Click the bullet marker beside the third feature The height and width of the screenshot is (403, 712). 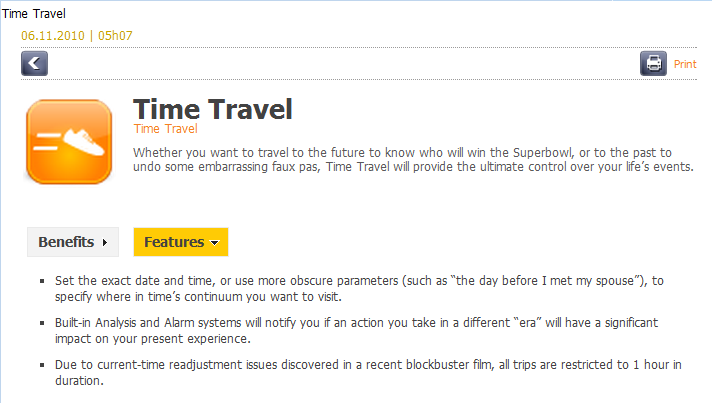pyautogui.click(x=42, y=365)
